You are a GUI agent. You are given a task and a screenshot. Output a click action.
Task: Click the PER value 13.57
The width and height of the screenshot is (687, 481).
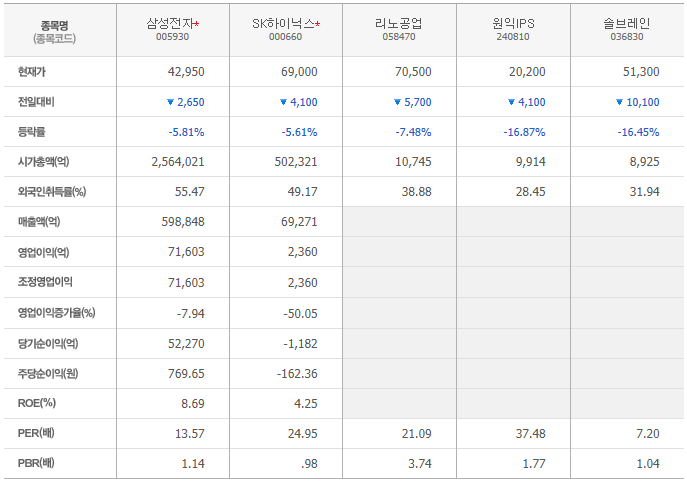[190, 434]
